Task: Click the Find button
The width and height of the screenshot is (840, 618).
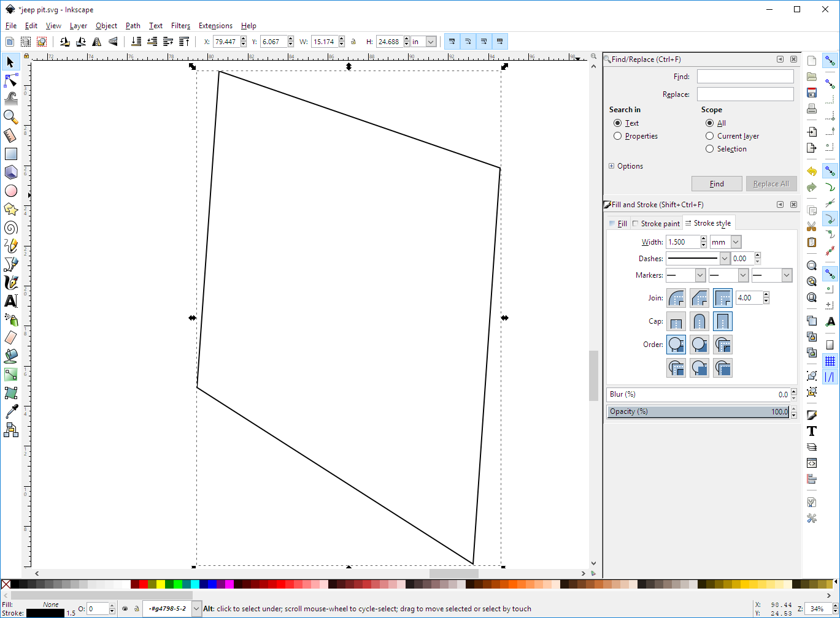Action: (716, 184)
